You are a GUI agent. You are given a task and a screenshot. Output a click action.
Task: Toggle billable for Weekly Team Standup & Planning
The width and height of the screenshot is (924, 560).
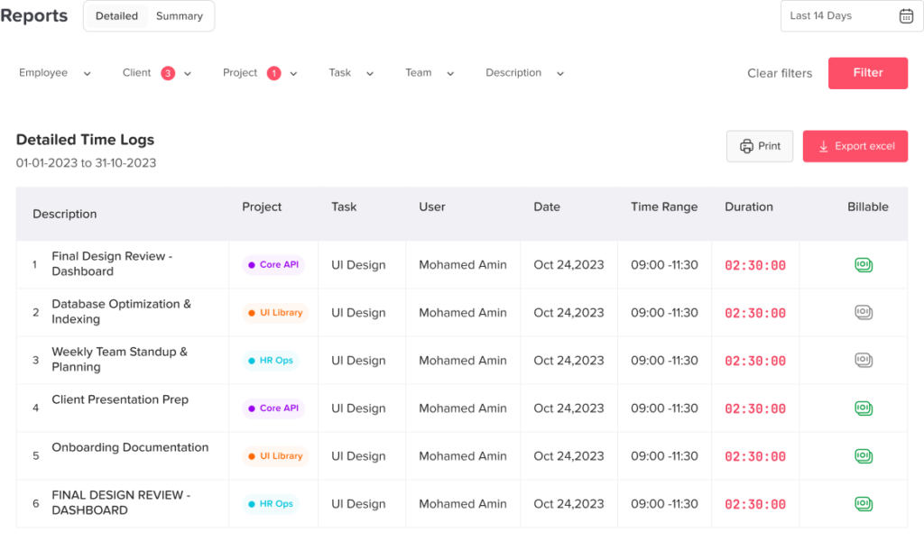(x=864, y=361)
